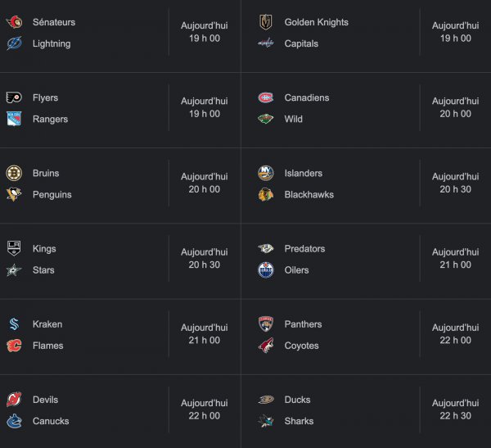Open the Predators team name link
The height and width of the screenshot is (448, 491).
coord(304,248)
